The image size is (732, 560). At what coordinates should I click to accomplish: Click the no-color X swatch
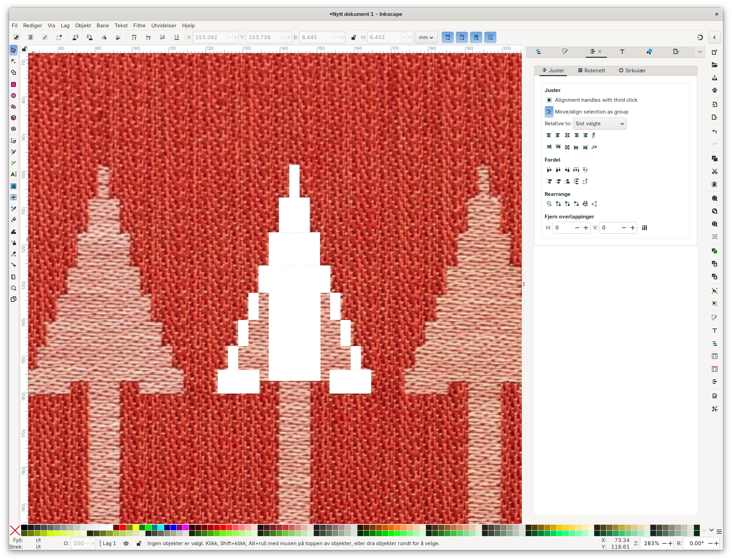(x=15, y=530)
